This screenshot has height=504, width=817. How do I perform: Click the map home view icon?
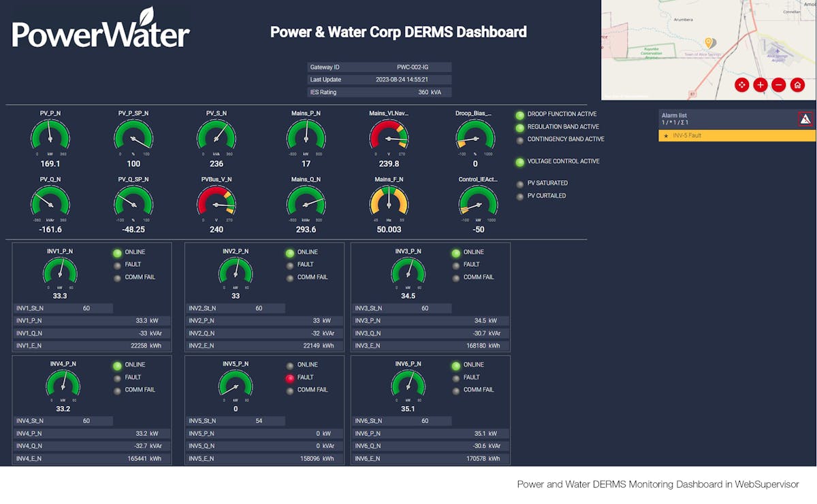pos(797,85)
